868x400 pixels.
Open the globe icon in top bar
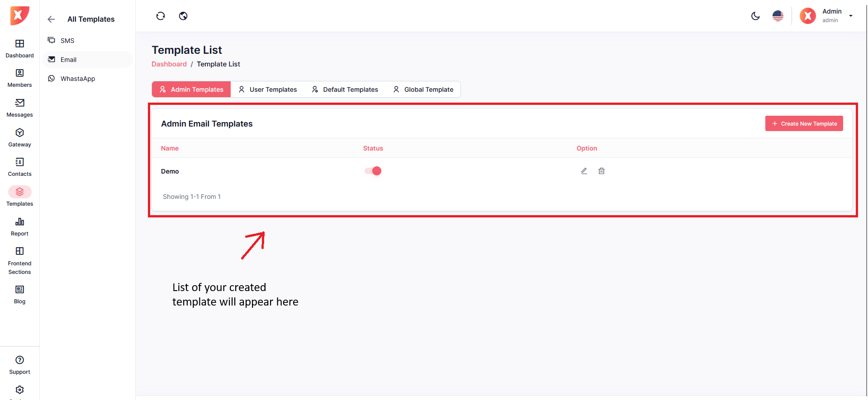click(x=183, y=16)
